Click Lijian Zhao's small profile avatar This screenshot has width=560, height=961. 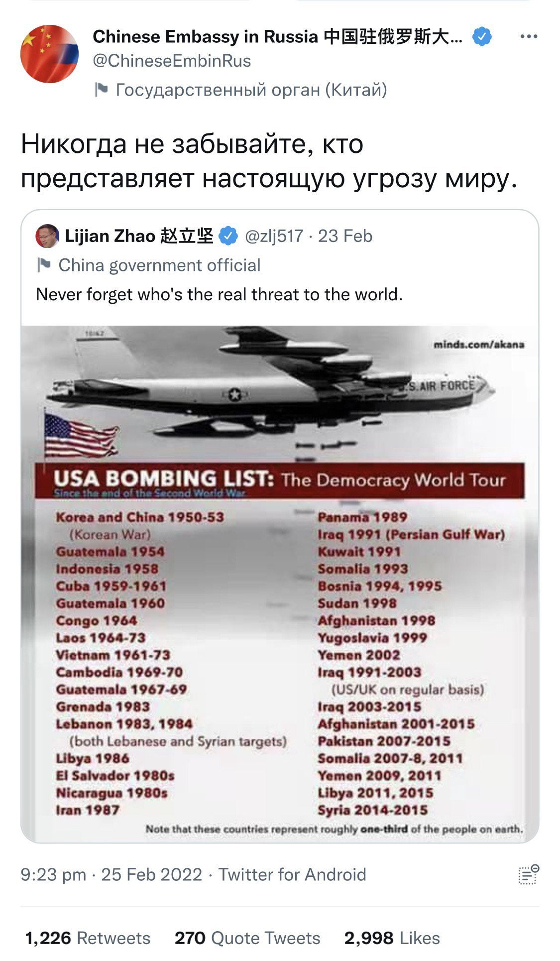(47, 236)
